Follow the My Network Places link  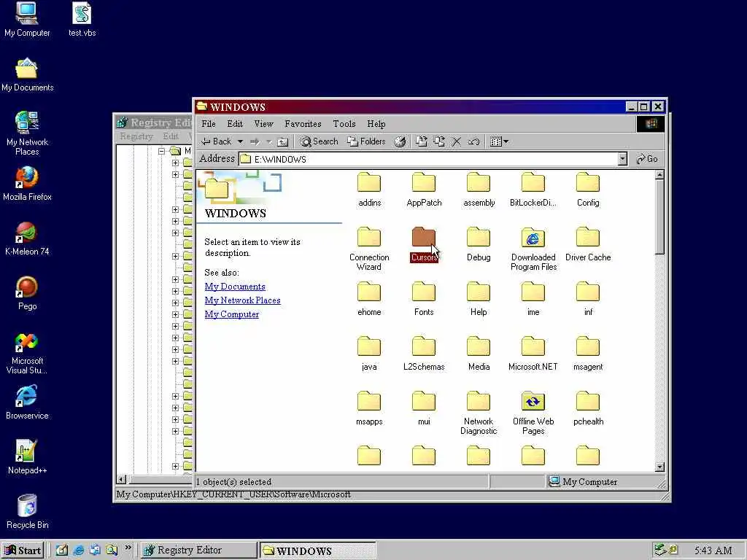242,300
